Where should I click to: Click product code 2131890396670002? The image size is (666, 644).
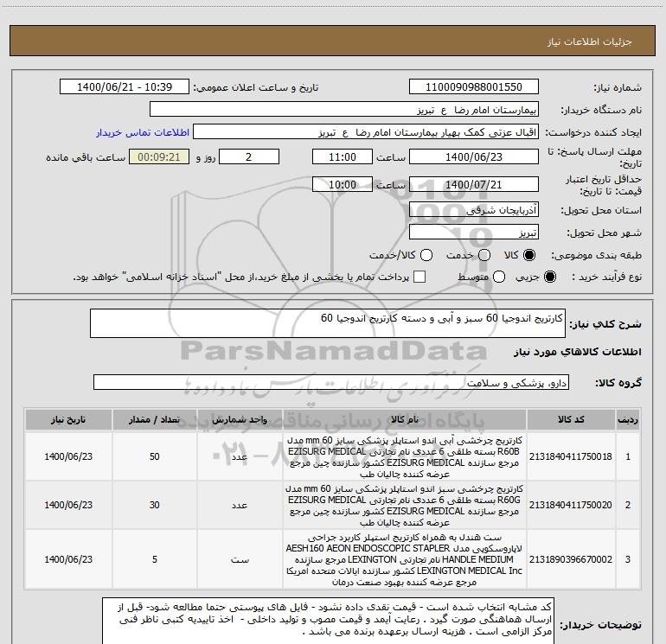click(571, 559)
